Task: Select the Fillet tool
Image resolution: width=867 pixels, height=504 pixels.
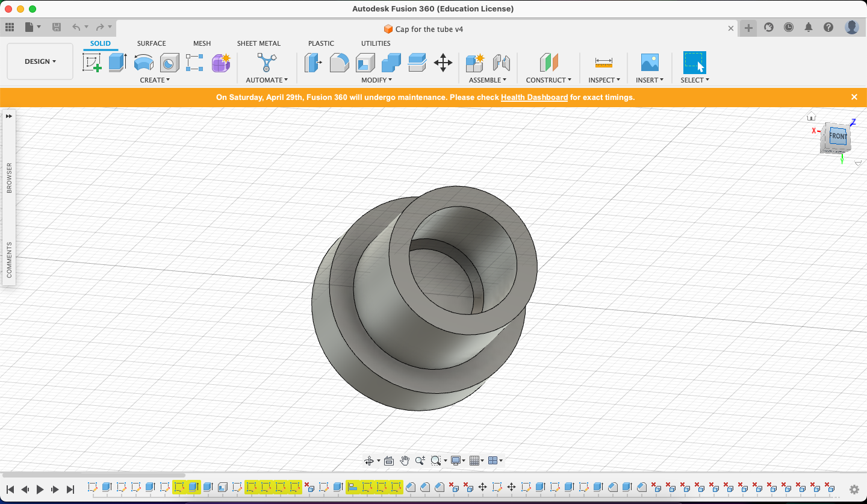Action: tap(339, 63)
